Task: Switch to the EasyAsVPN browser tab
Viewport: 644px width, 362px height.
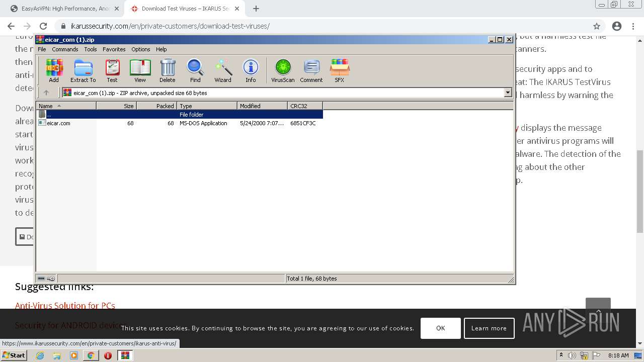Action: pyautogui.click(x=65, y=9)
